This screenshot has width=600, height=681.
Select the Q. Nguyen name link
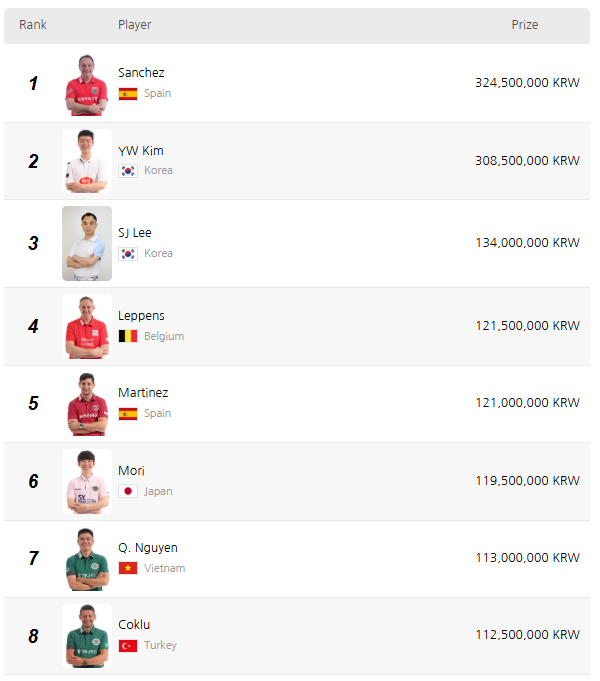coord(148,548)
